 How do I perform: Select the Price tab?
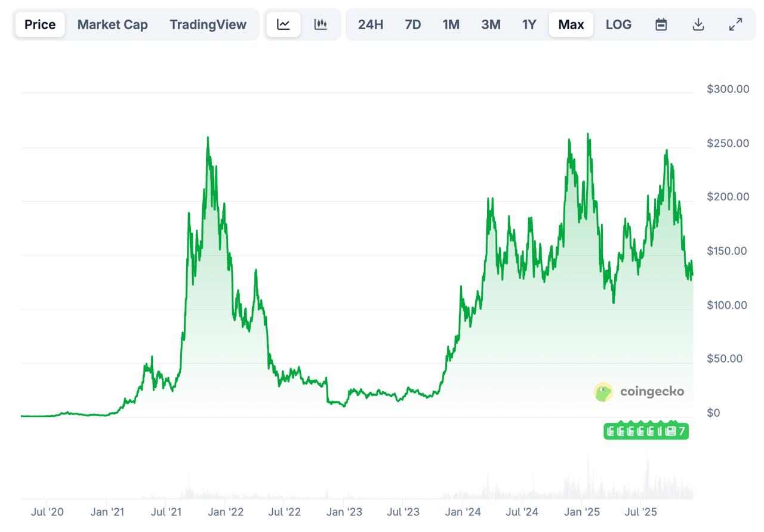pos(39,24)
